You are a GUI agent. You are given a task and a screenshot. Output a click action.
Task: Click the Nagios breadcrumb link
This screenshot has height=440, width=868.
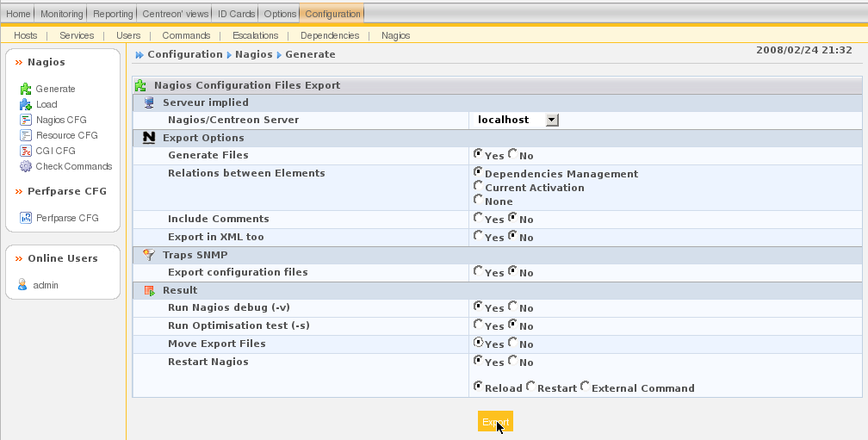coord(253,54)
